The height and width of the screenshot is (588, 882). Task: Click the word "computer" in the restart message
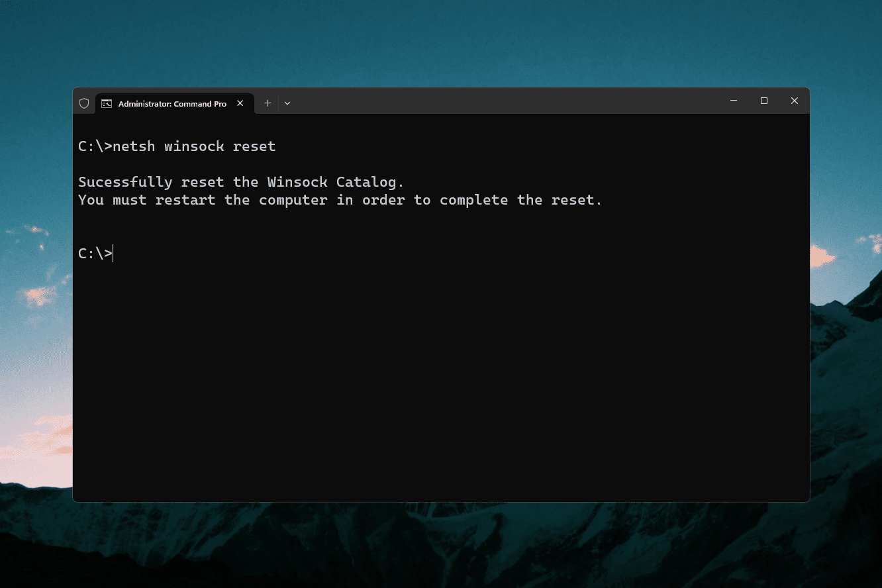293,200
